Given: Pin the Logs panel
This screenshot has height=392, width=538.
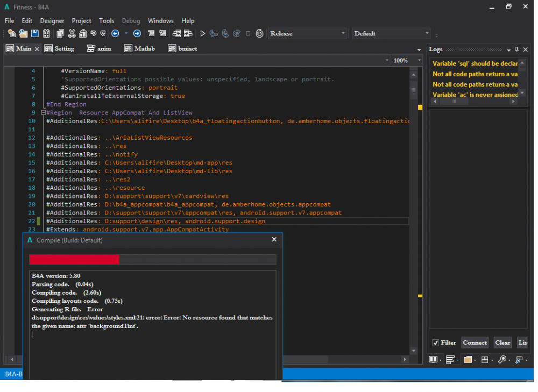Looking at the screenshot, I should pos(517,49).
